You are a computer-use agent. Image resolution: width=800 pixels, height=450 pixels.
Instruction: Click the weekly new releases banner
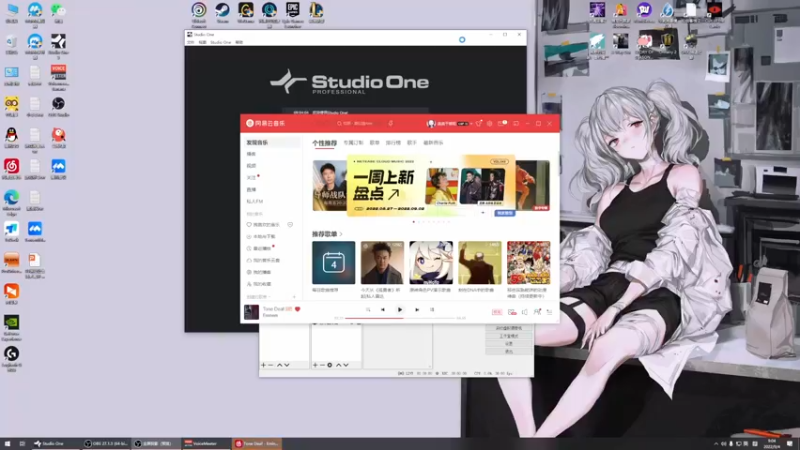point(431,186)
